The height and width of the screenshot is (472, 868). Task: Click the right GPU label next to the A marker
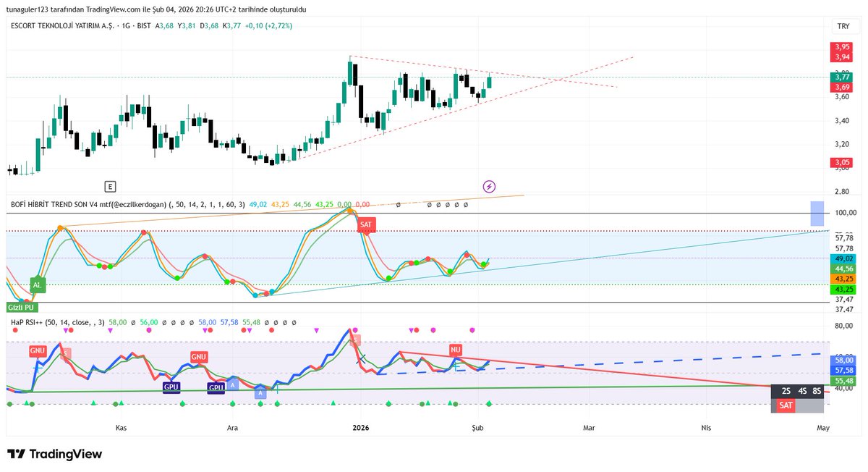216,387
